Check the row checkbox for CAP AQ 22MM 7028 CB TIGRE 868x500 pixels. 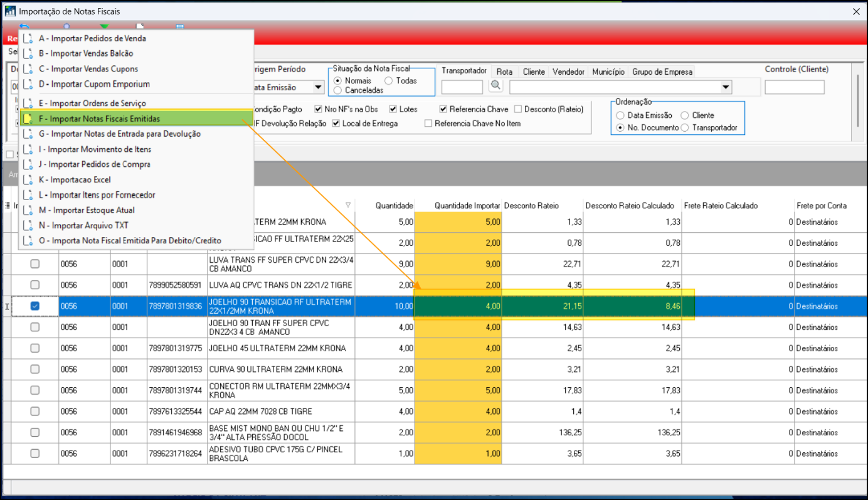point(35,412)
